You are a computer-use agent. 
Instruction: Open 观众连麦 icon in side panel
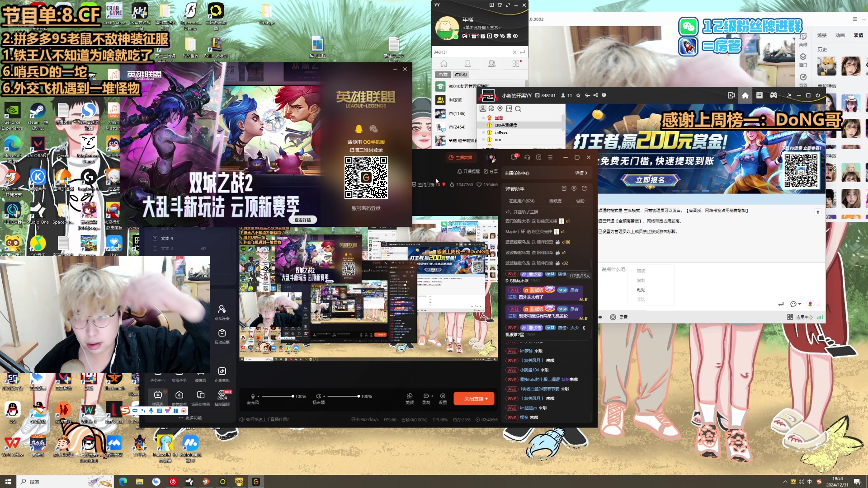222,309
